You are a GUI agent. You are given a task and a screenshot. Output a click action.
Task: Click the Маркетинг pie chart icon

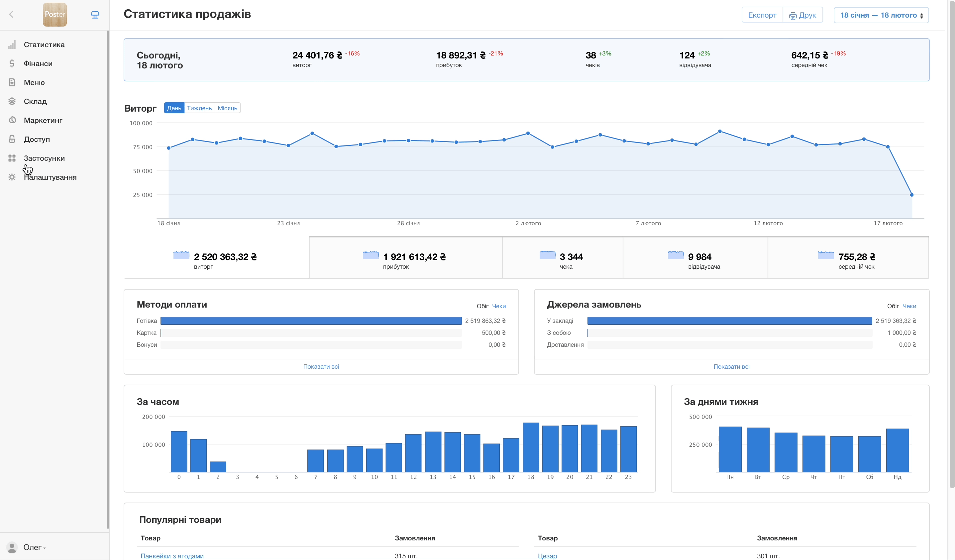click(12, 121)
